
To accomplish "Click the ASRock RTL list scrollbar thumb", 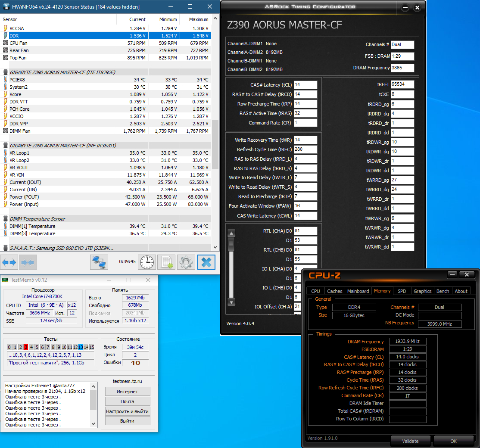I will 231,244.
